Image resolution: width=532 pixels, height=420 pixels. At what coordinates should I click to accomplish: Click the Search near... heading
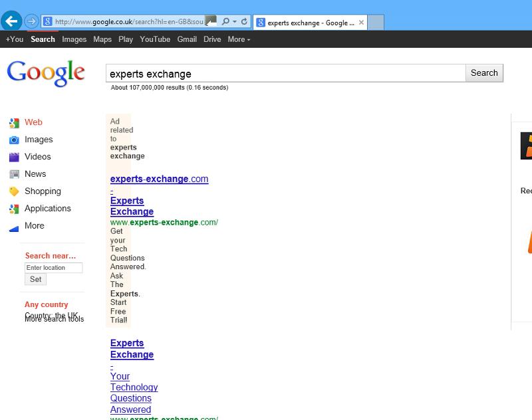[51, 256]
